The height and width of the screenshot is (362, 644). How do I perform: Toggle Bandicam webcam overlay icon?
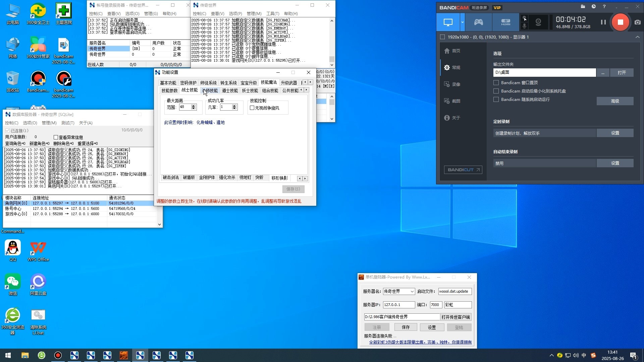pyautogui.click(x=538, y=22)
